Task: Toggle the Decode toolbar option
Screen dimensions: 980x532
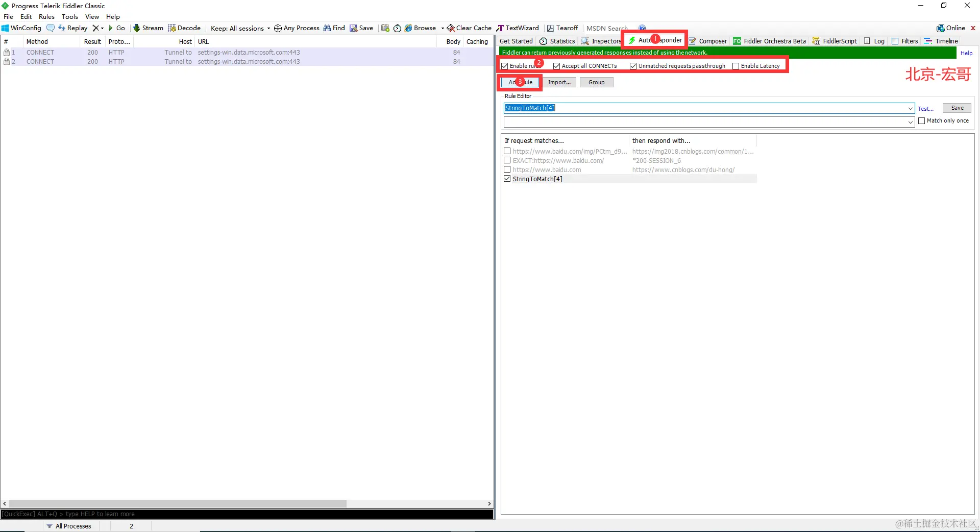Action: [184, 28]
